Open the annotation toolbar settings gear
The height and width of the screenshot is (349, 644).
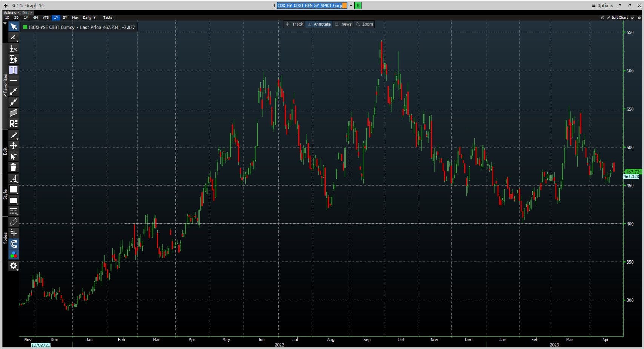(13, 266)
